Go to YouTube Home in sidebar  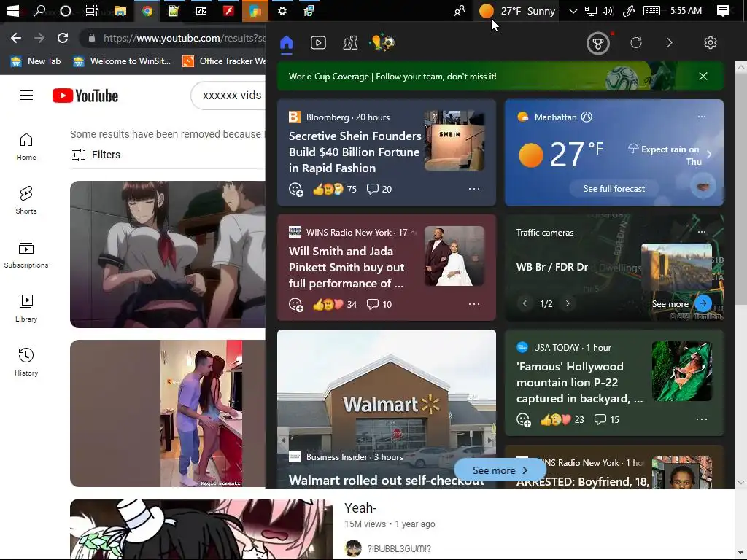[x=26, y=146]
